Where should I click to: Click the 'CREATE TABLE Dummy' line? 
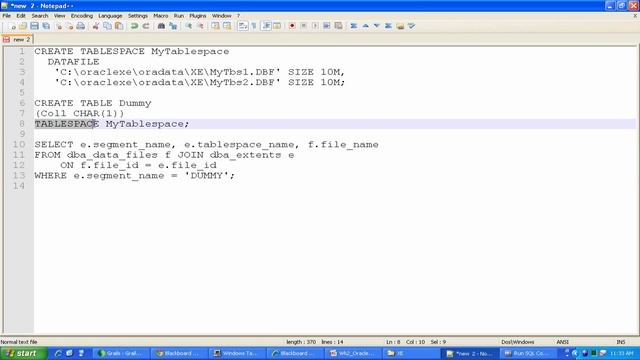coord(93,103)
